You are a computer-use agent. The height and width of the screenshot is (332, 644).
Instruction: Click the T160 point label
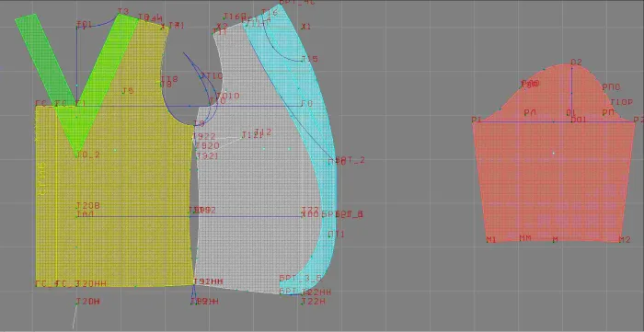[235, 17]
